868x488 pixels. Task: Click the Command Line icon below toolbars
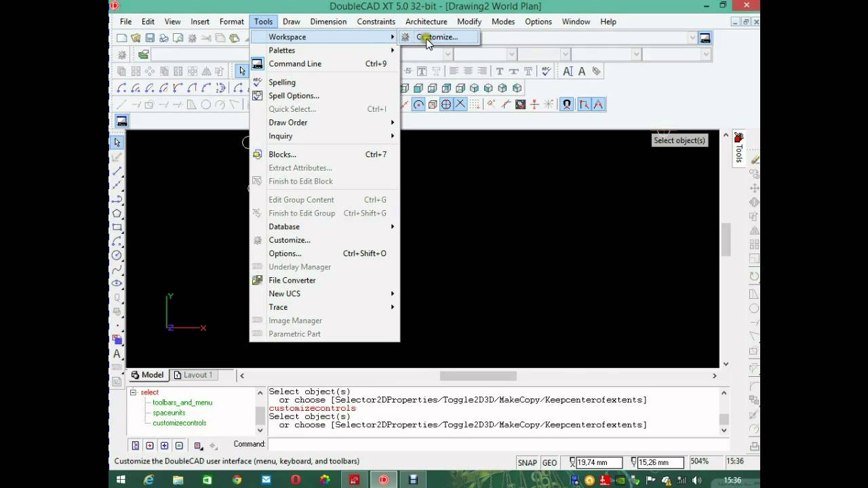[121, 121]
